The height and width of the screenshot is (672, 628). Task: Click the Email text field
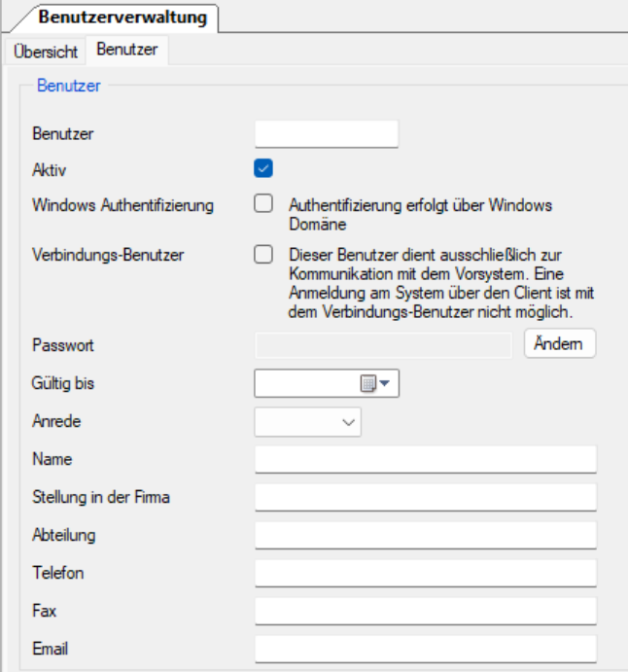(425, 649)
